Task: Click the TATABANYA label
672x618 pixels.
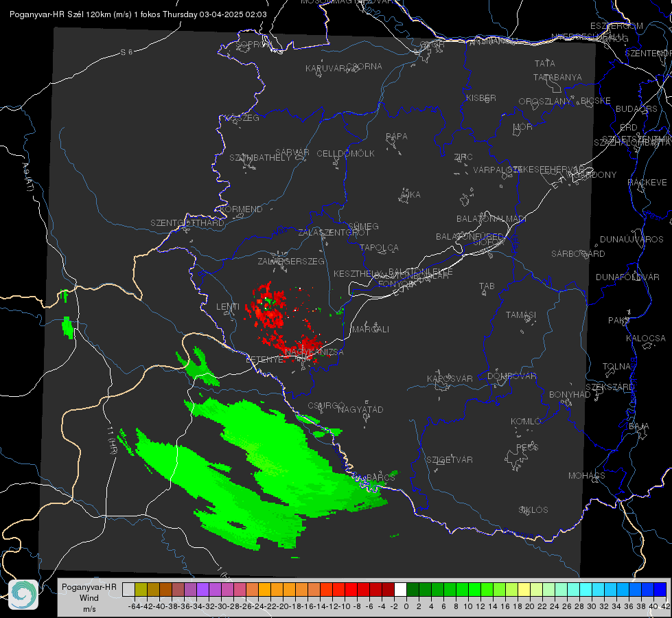Action: pyautogui.click(x=557, y=77)
